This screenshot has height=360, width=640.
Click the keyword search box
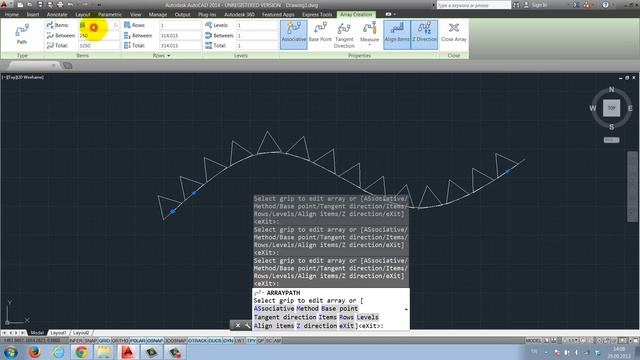473,5
